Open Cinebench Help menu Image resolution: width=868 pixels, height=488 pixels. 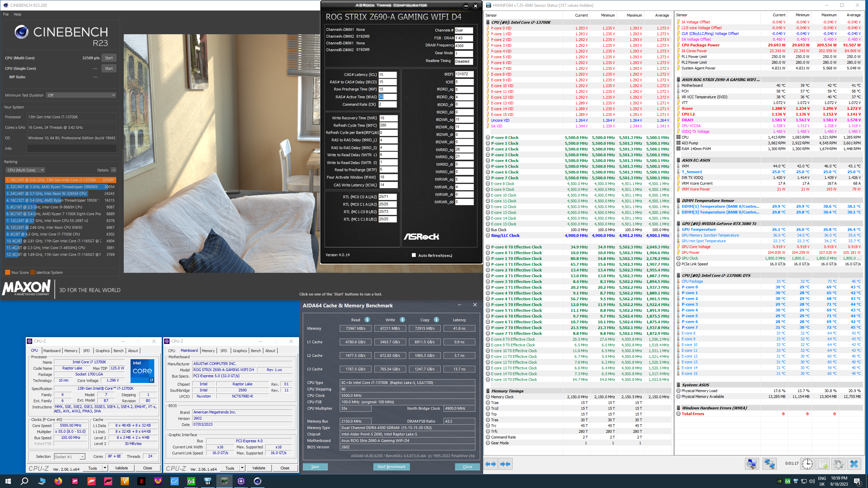coord(17,14)
